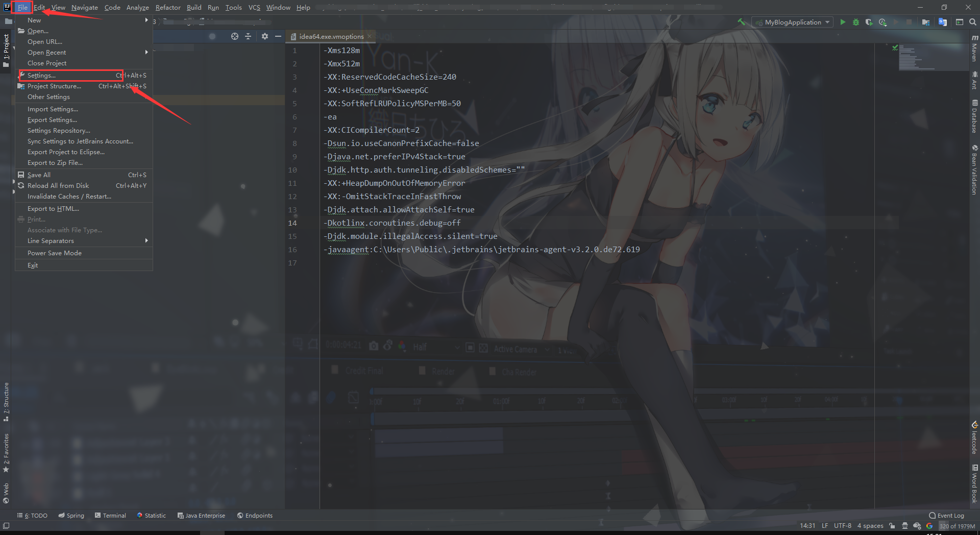Toggle the Project tool window tab
This screenshot has width=980, height=535.
coord(6,51)
